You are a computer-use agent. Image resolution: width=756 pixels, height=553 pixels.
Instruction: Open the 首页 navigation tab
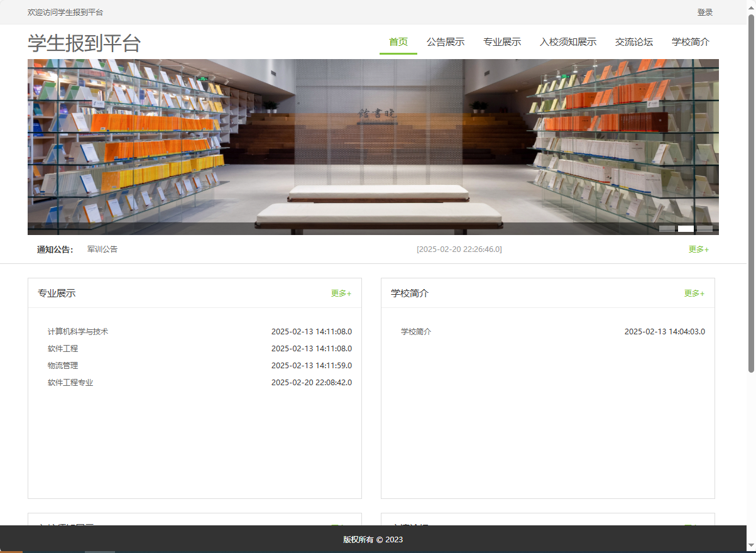coord(398,41)
